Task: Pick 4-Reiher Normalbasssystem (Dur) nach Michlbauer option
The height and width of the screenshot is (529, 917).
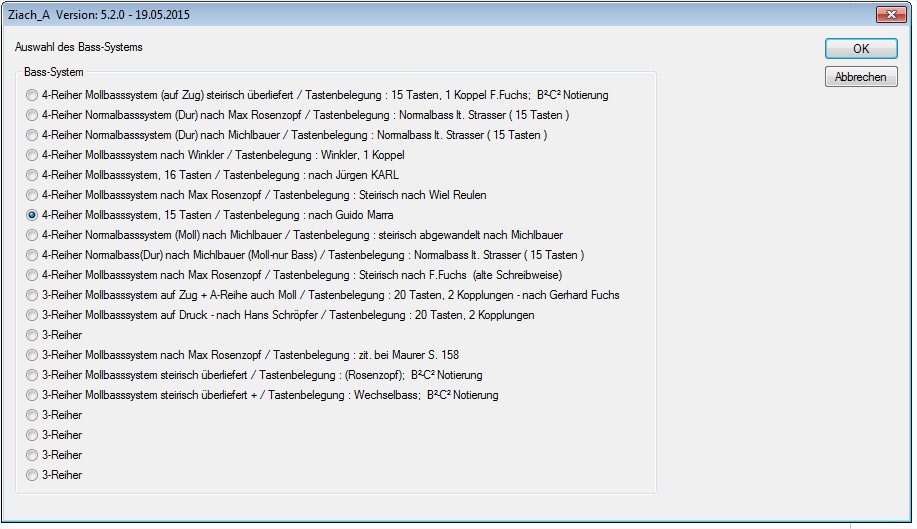Action: coord(33,135)
